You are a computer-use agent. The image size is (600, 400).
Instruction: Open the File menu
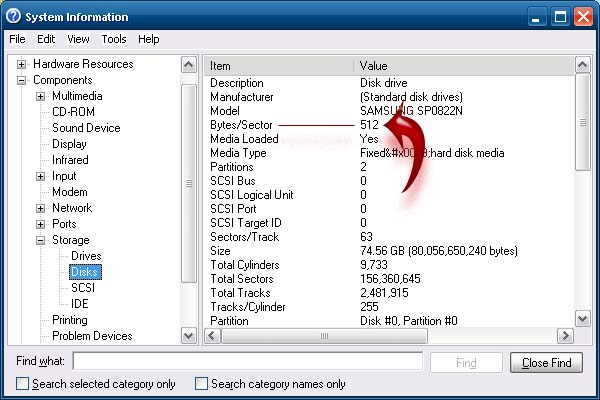[x=17, y=39]
